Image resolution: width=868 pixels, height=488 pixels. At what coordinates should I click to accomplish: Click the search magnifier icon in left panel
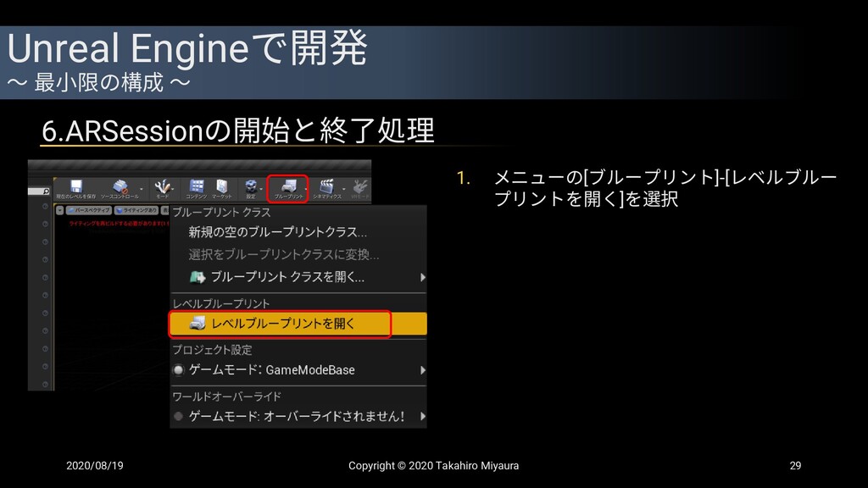[46, 191]
